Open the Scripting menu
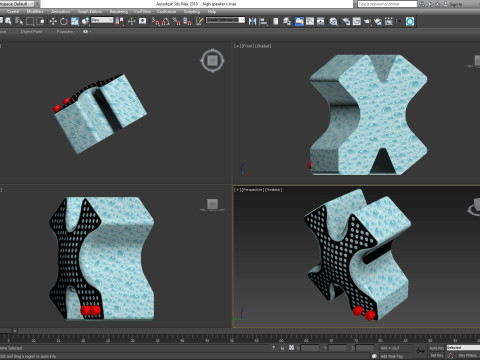 [x=192, y=12]
